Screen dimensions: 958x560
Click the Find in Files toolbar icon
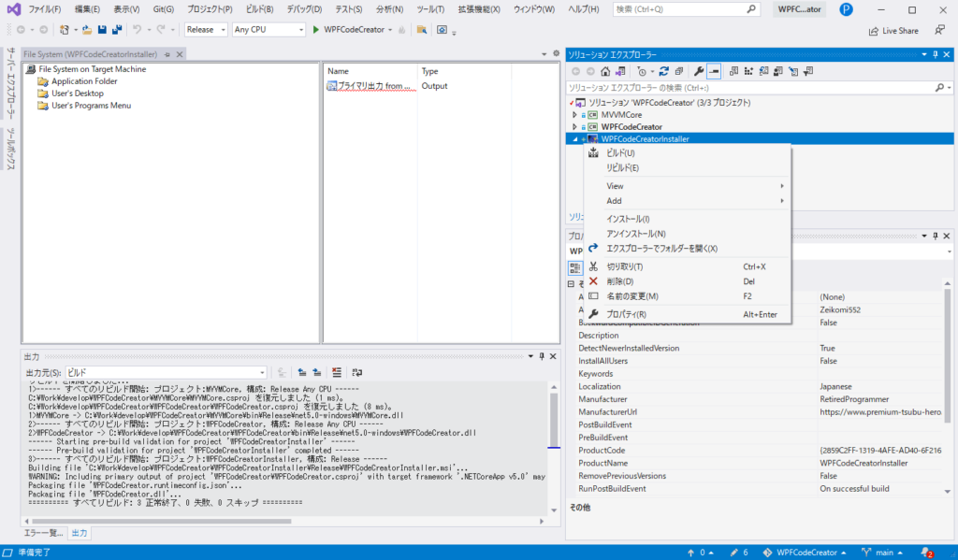coord(422,29)
